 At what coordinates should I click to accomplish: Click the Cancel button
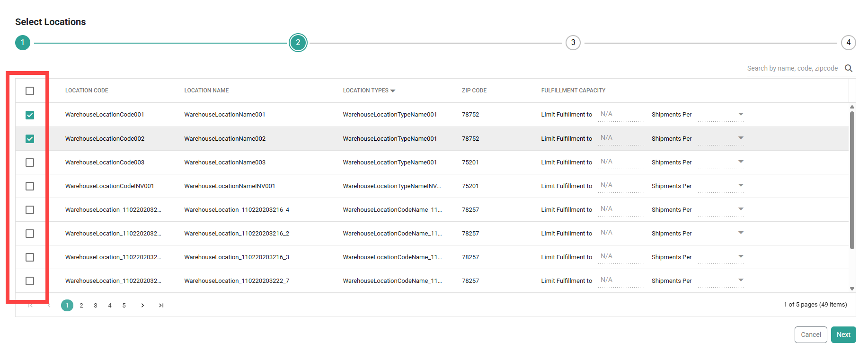coord(811,335)
